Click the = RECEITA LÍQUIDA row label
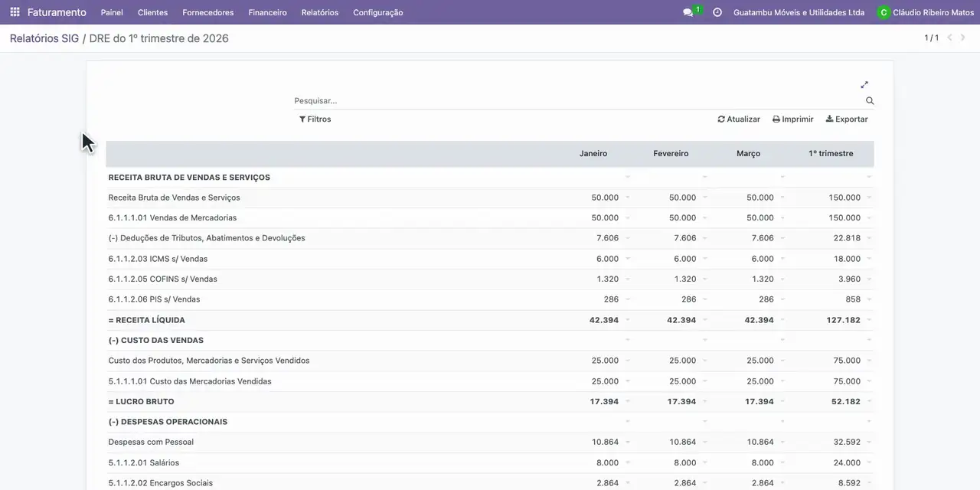The height and width of the screenshot is (490, 980). (x=147, y=320)
